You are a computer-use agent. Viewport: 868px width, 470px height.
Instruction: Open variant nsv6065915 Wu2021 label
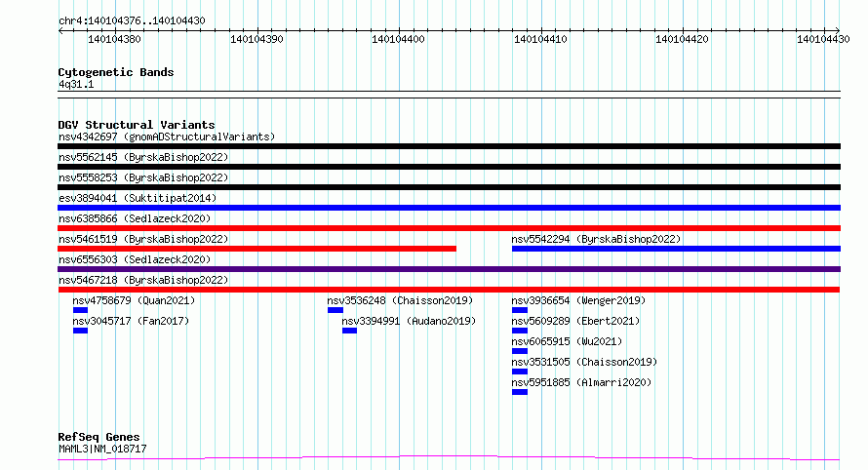[x=567, y=341]
